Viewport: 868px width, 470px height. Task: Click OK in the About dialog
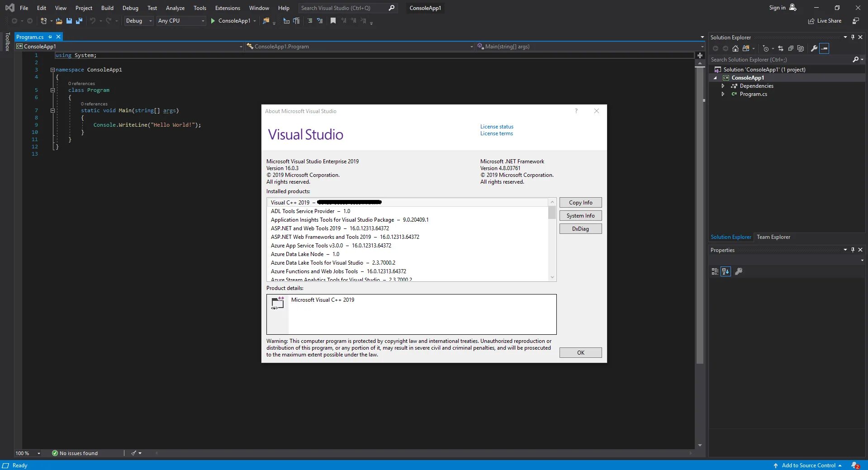click(580, 353)
